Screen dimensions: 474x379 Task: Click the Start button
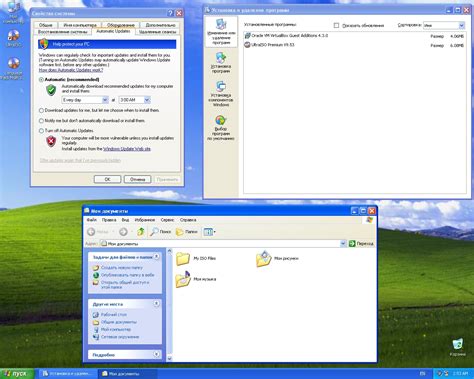17,374
